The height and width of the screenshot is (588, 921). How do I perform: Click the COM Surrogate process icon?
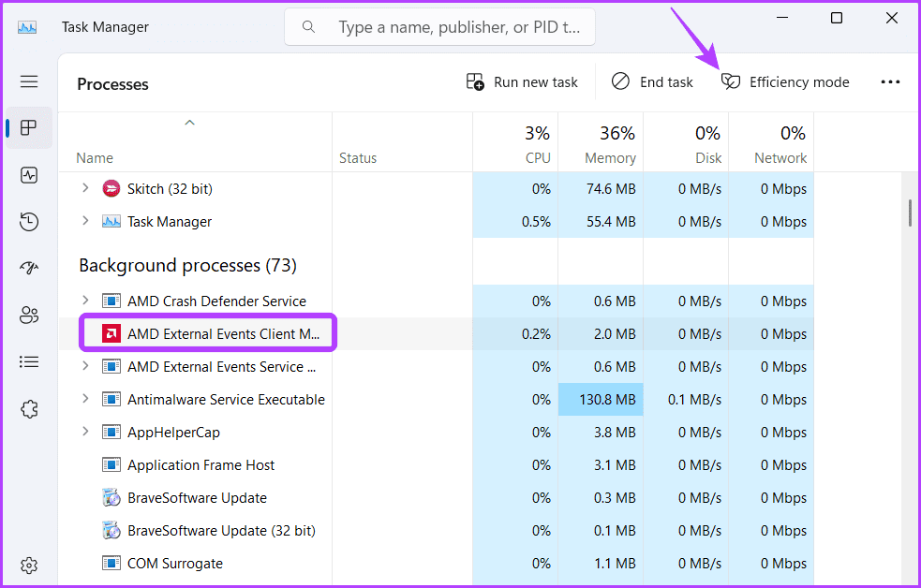[x=111, y=564]
